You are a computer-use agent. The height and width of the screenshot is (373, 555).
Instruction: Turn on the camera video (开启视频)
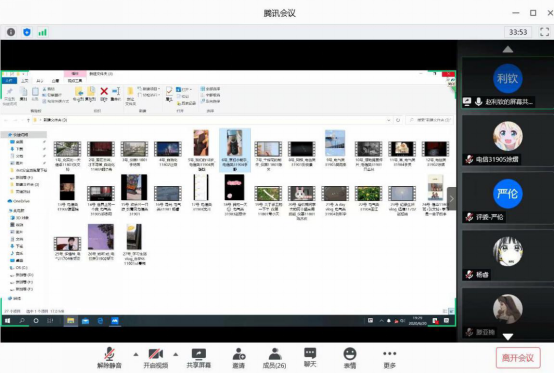pyautogui.click(x=155, y=358)
